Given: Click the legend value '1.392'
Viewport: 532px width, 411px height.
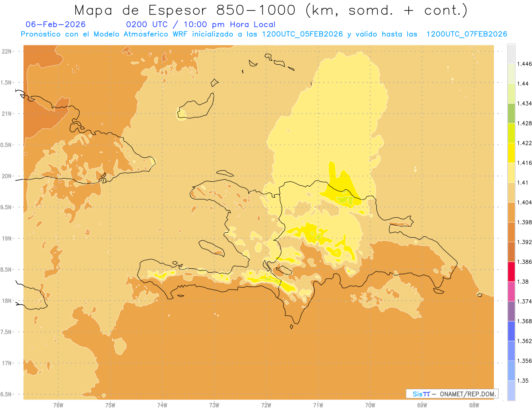Looking at the screenshot, I should pos(524,242).
